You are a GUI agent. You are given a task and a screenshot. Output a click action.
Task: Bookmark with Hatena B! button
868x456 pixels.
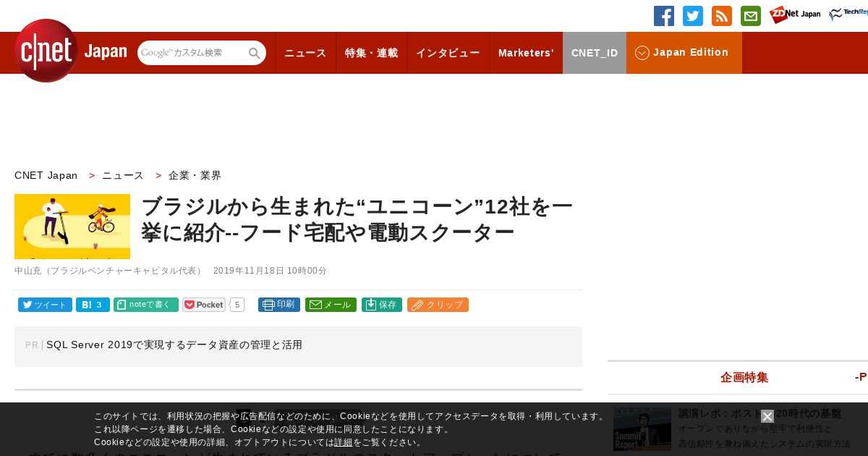tap(93, 305)
